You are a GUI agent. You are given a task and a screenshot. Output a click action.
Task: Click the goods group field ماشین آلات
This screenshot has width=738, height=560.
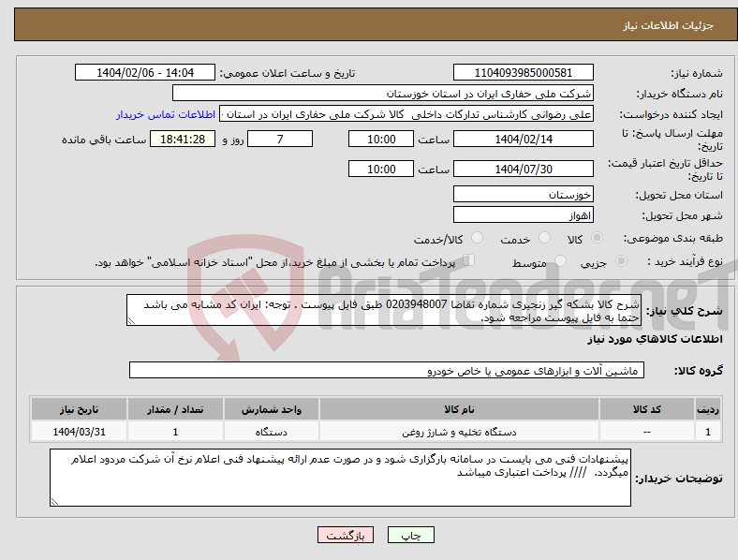pyautogui.click(x=387, y=370)
